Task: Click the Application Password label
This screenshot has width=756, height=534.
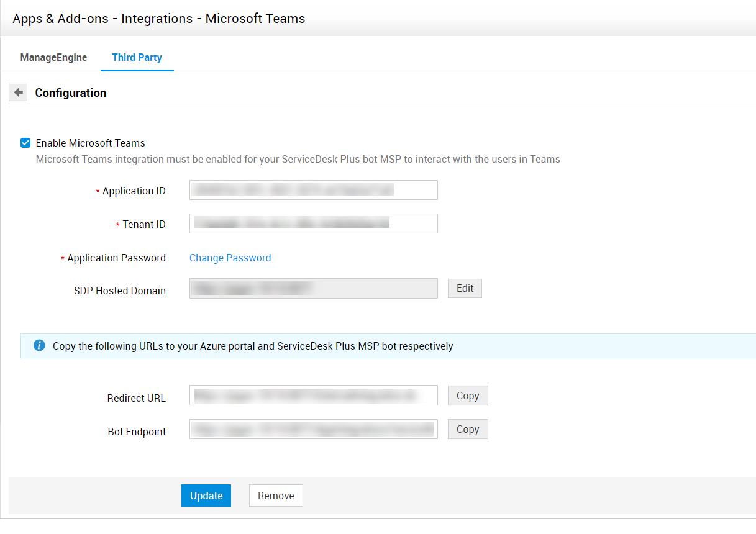Action: pos(116,258)
